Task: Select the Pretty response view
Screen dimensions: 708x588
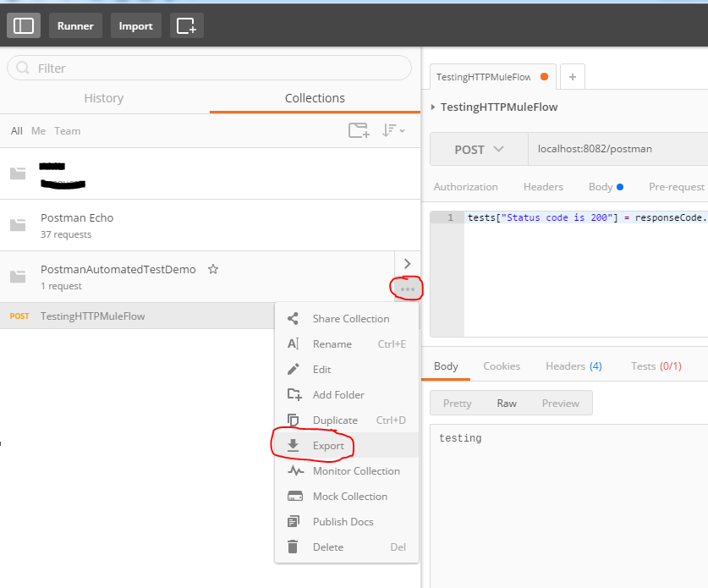Action: 457,404
